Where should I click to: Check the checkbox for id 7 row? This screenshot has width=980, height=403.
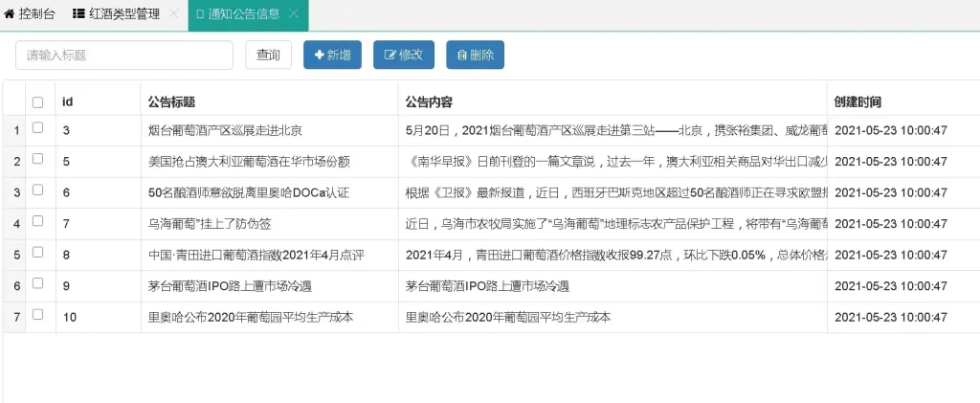(x=38, y=220)
